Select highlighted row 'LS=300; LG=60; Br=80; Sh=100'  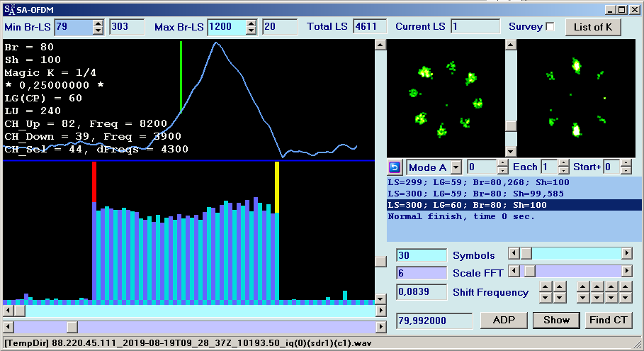pos(514,205)
